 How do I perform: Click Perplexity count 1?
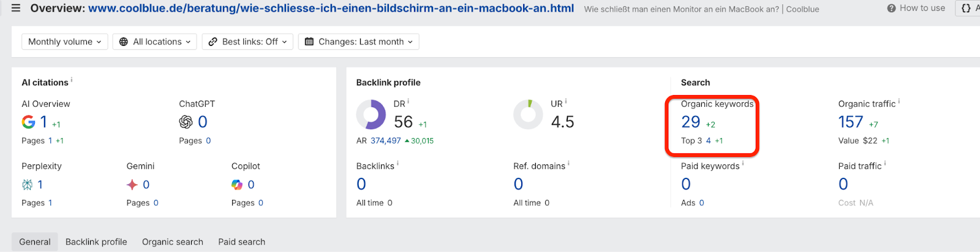[40, 185]
